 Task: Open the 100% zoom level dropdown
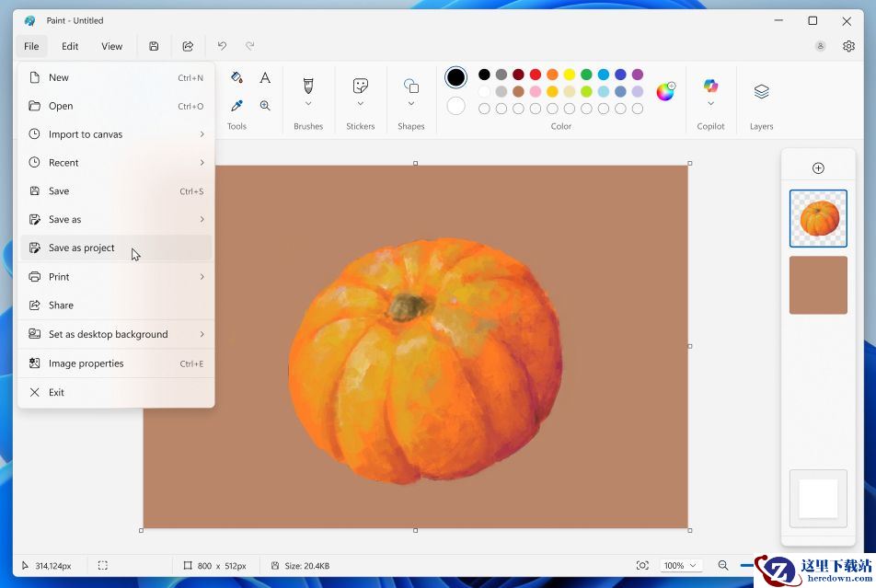point(681,565)
